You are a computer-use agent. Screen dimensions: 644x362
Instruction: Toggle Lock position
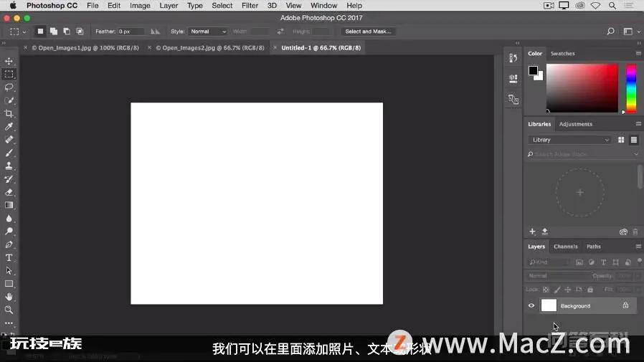coord(567,290)
